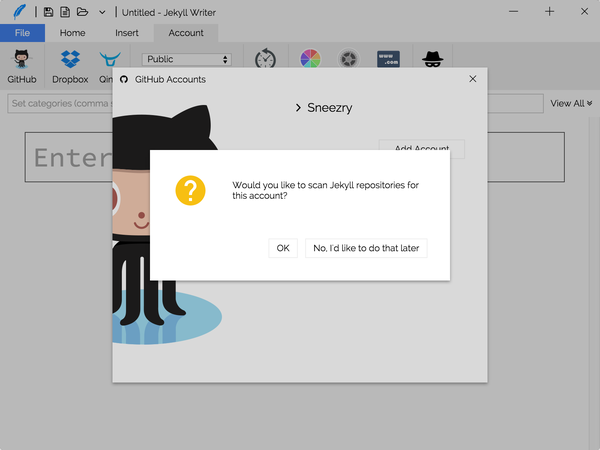Switch to the Home tab
Image resolution: width=600 pixels, height=450 pixels.
click(72, 33)
